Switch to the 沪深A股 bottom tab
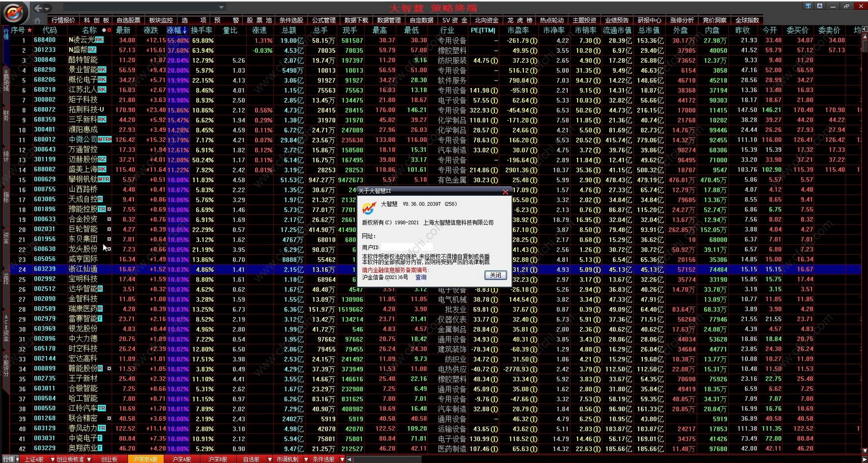 (x=181, y=459)
